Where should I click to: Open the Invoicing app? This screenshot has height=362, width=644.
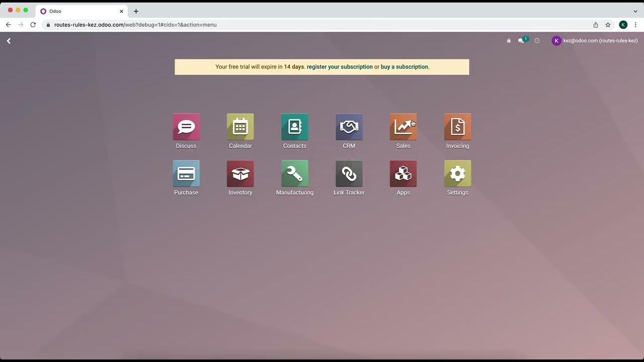pos(458,127)
